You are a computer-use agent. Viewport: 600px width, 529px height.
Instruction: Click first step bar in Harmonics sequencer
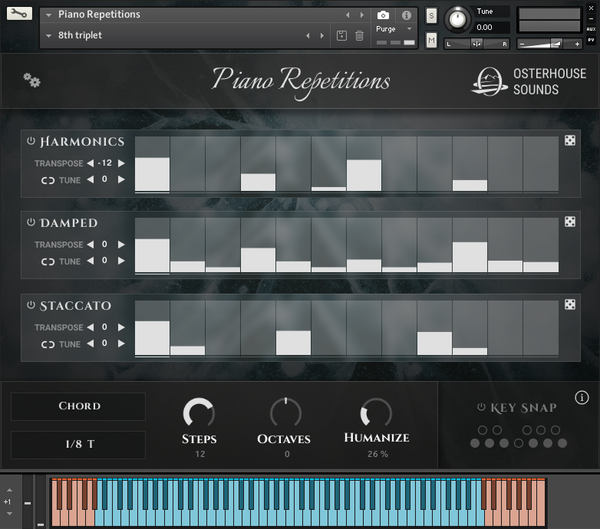152,163
